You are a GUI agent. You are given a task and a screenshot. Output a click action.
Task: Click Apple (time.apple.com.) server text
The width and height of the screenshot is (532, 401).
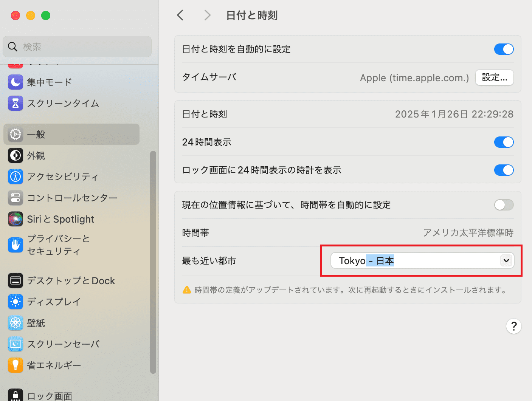tap(414, 78)
